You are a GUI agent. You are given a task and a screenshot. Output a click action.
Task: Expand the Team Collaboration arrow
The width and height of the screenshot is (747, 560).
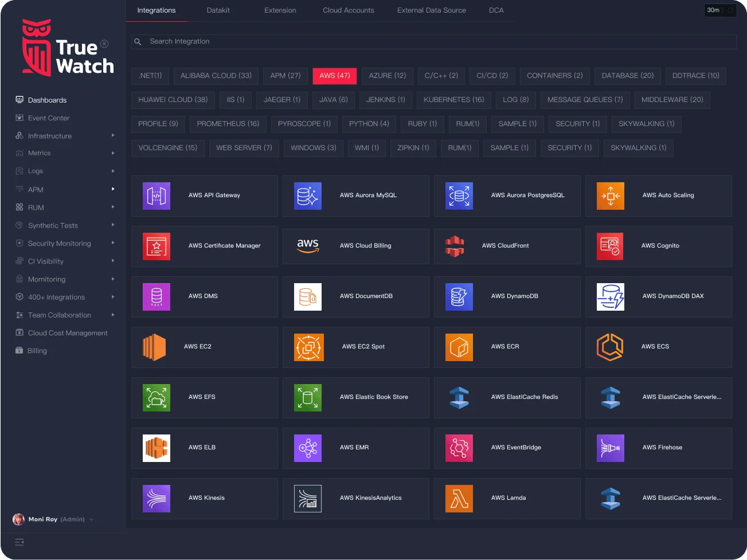pyautogui.click(x=113, y=315)
